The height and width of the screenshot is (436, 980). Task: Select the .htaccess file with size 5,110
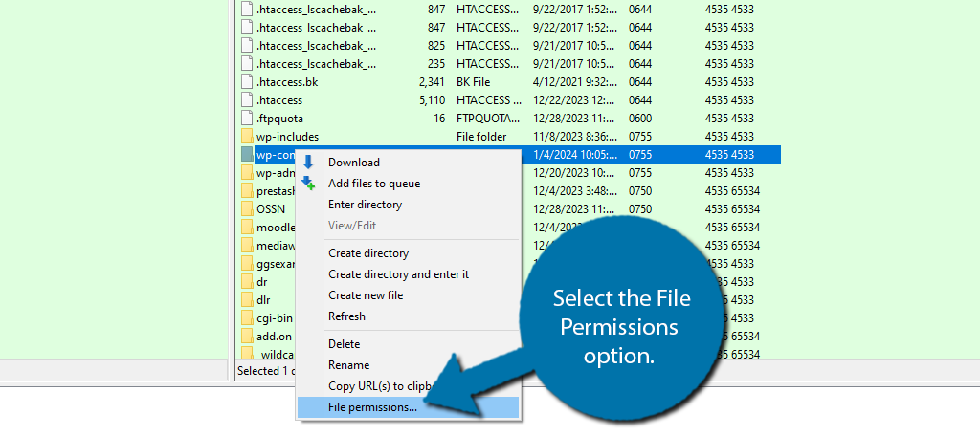(x=279, y=100)
